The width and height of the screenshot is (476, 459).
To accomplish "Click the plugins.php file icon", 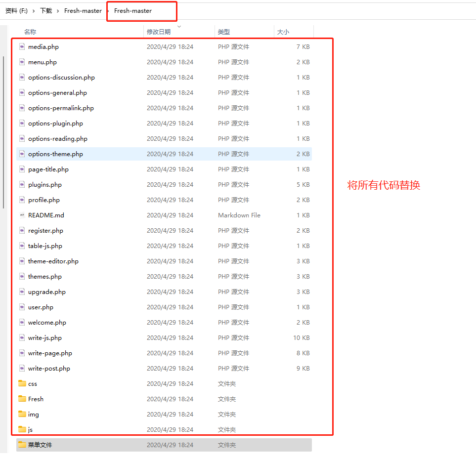I will click(22, 185).
